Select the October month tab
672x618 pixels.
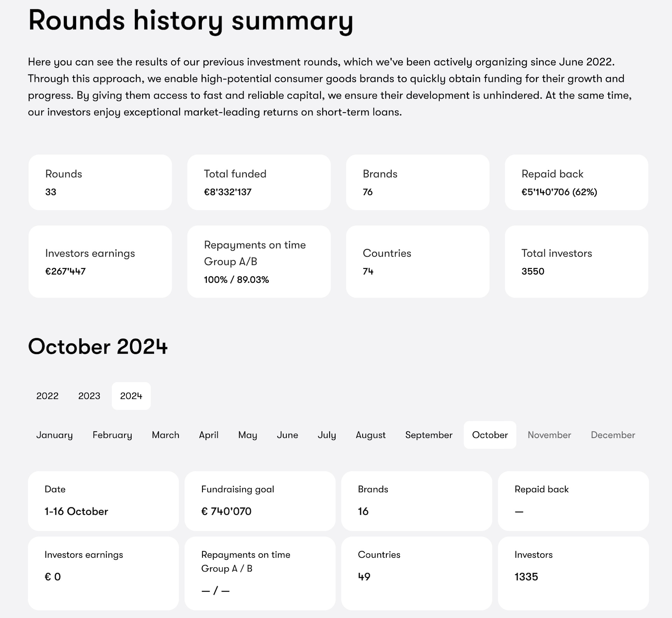coord(490,435)
